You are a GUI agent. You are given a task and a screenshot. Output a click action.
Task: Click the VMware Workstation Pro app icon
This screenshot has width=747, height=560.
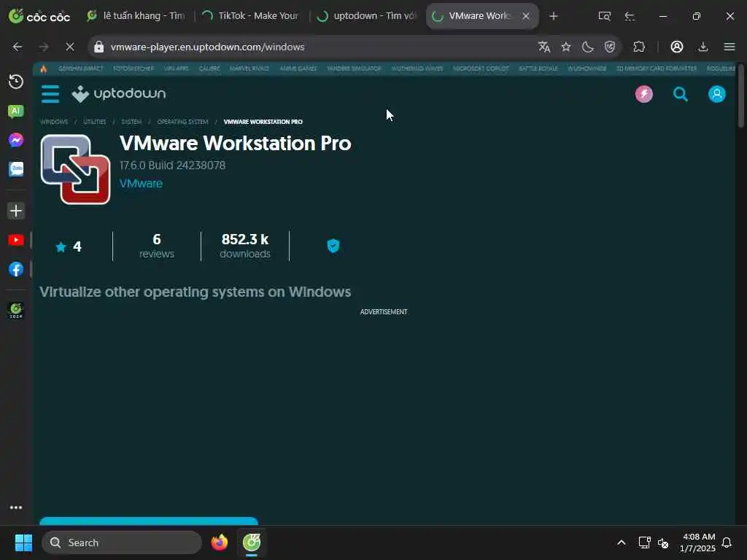coord(75,169)
